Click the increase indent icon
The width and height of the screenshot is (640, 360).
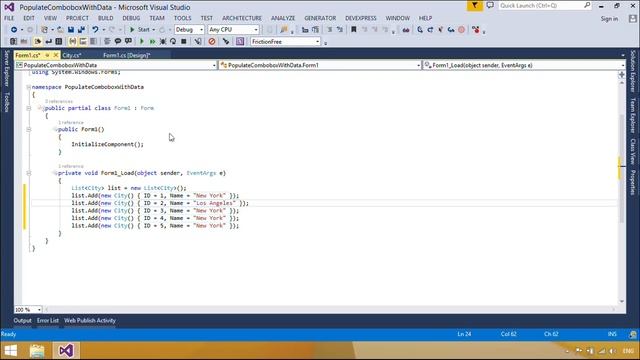click(340, 30)
